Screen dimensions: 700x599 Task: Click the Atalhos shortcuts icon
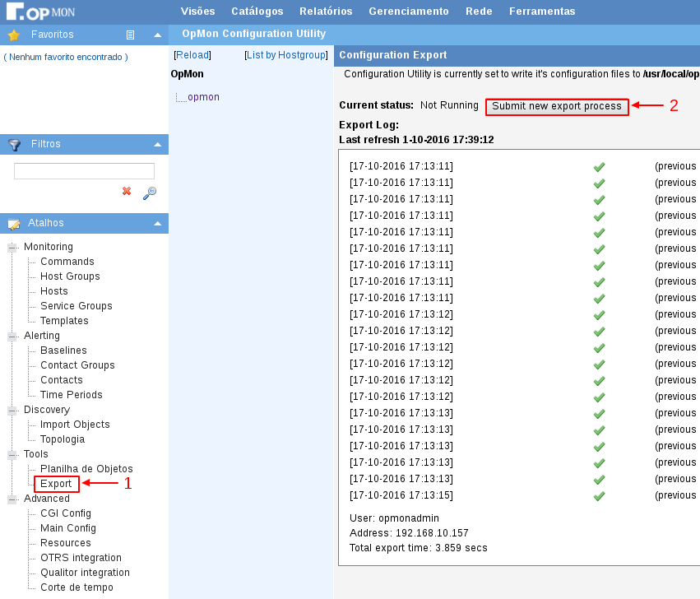(14, 224)
